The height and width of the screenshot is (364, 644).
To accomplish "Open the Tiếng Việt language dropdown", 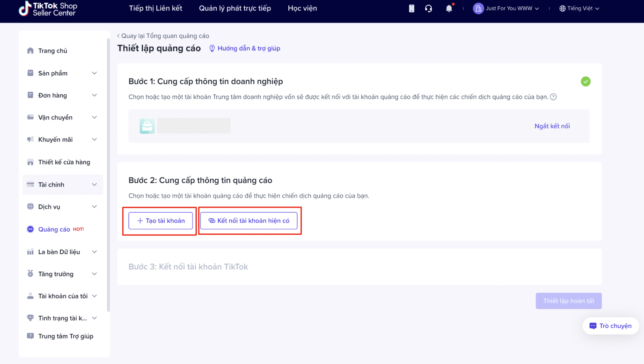I will pyautogui.click(x=580, y=9).
